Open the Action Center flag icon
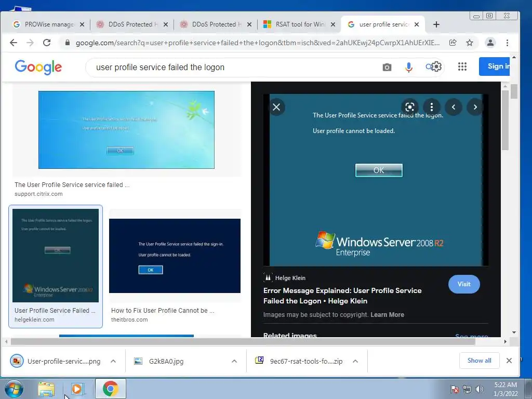532x399 pixels. coord(454,390)
